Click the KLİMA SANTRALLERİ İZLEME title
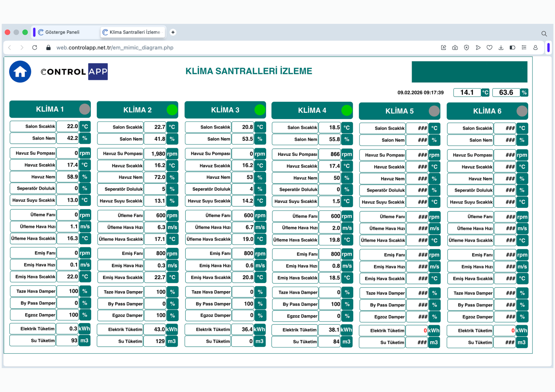This screenshot has height=392, width=555. (249, 71)
